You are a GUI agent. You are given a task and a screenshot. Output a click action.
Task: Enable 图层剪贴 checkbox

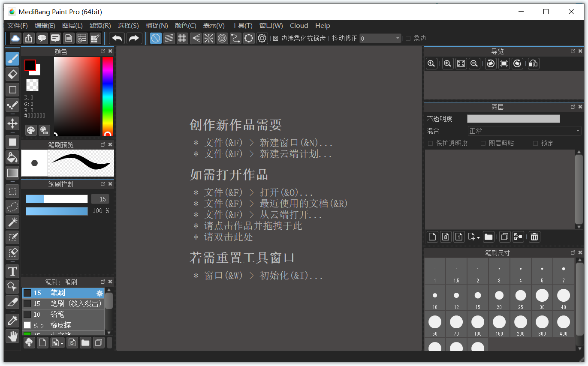[483, 143]
